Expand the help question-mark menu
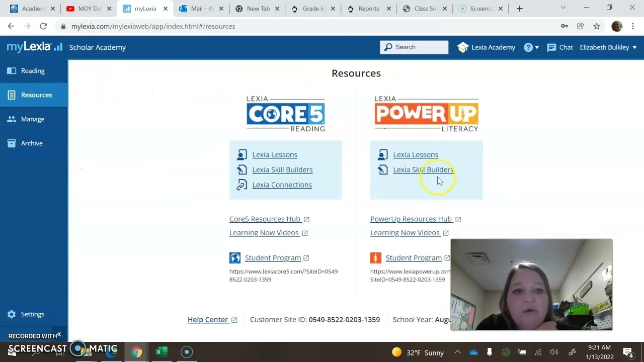 (531, 47)
